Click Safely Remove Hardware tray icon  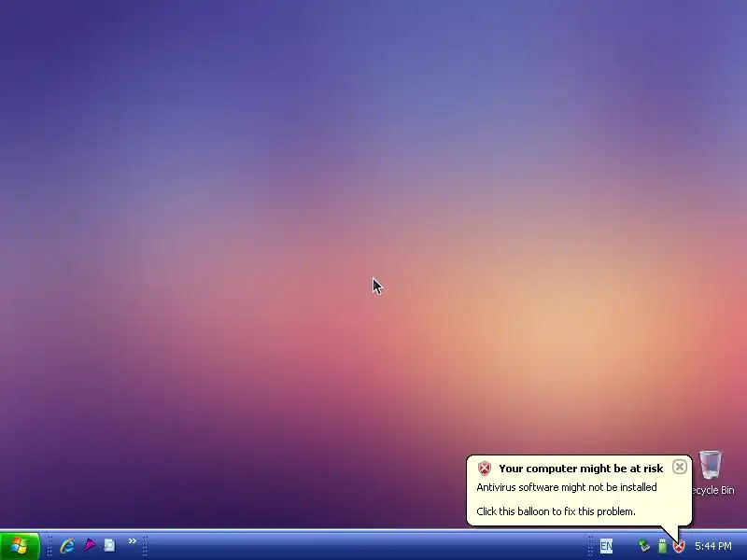pos(644,546)
